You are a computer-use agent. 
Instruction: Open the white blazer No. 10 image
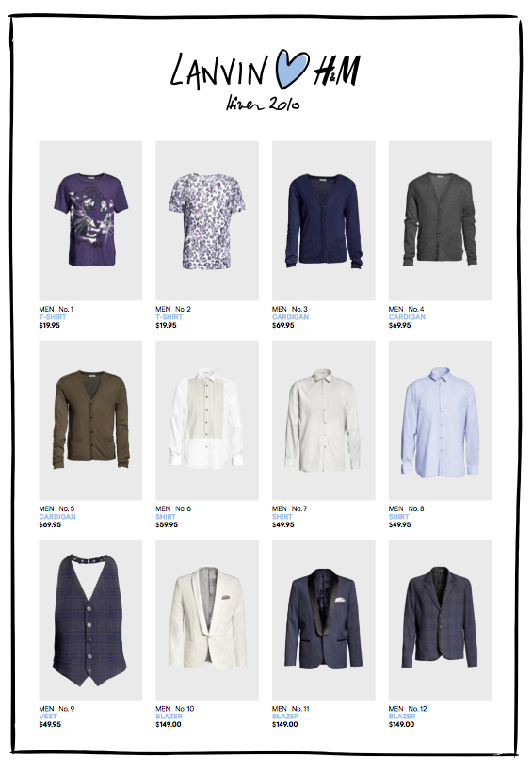coord(207,620)
